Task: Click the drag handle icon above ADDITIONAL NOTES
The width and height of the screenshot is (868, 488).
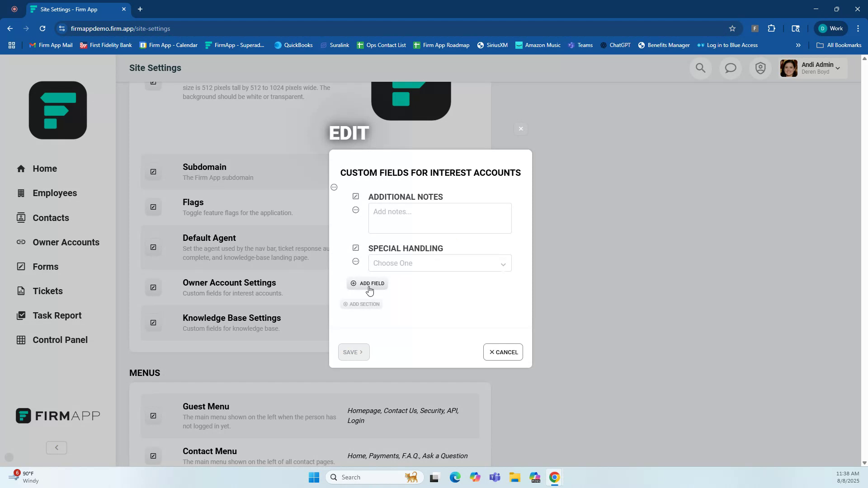Action: pyautogui.click(x=334, y=187)
